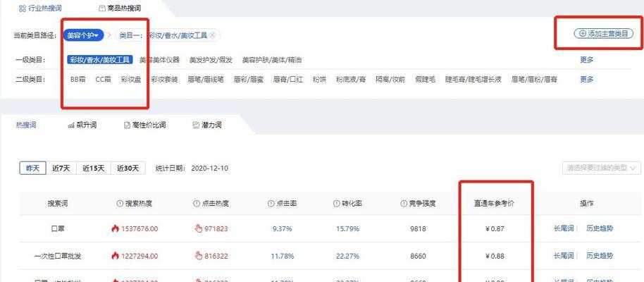Screen dimensions: 644x282
Task: Select the 昨天 date range
Action: tap(32, 168)
